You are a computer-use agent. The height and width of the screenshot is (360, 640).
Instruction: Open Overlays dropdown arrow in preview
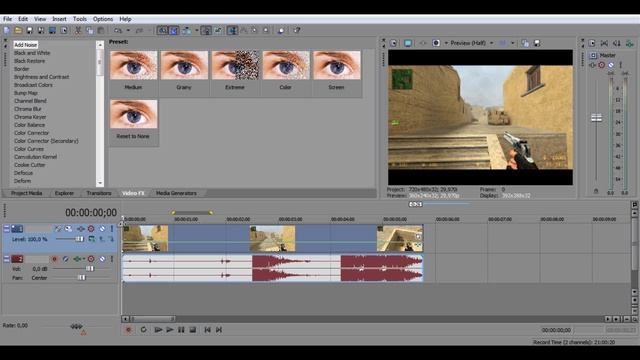(513, 43)
